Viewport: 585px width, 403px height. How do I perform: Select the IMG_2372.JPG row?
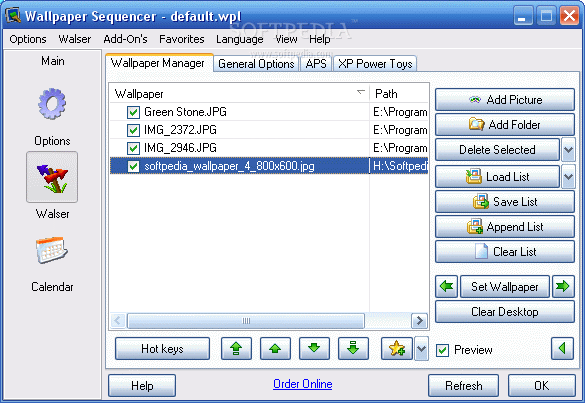(x=269, y=130)
